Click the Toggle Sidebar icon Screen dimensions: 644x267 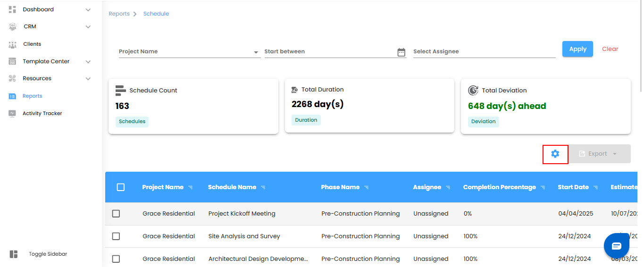14,254
